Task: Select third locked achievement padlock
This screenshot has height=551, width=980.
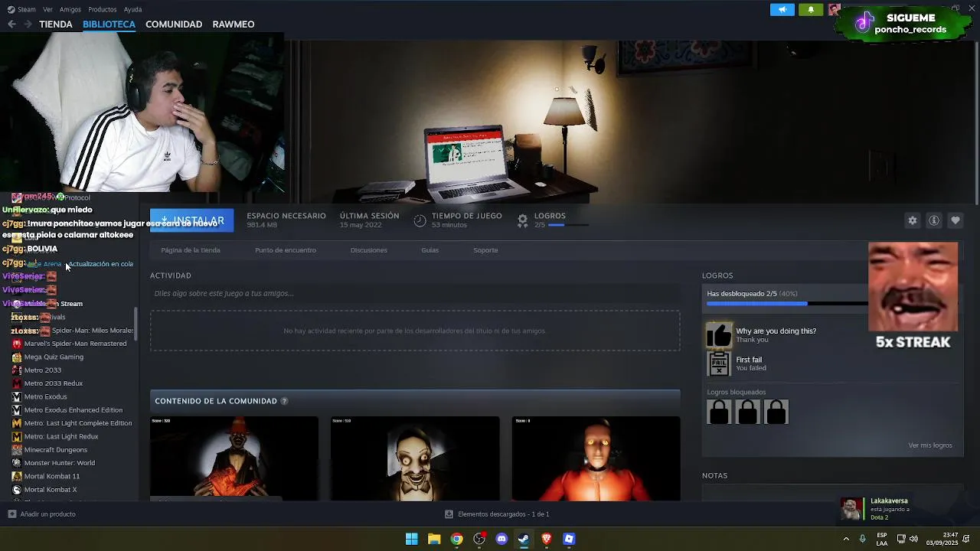Action: [x=776, y=412]
